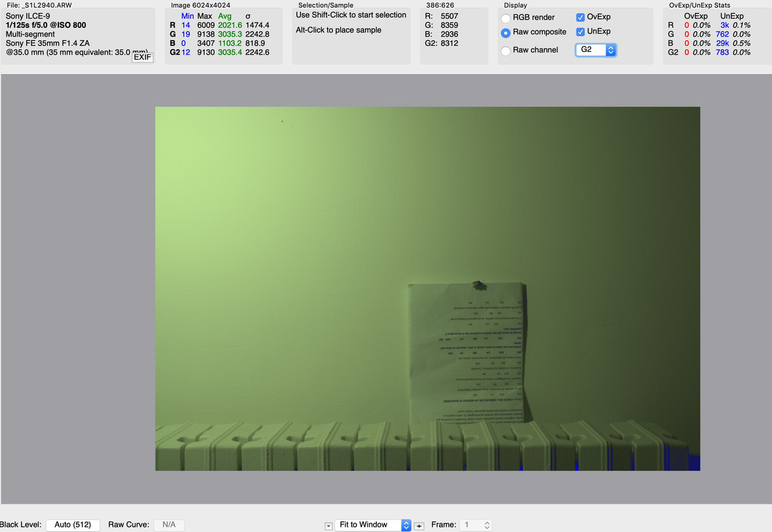Click the Multi-segment metering text
This screenshot has width=772, height=532.
click(30, 34)
